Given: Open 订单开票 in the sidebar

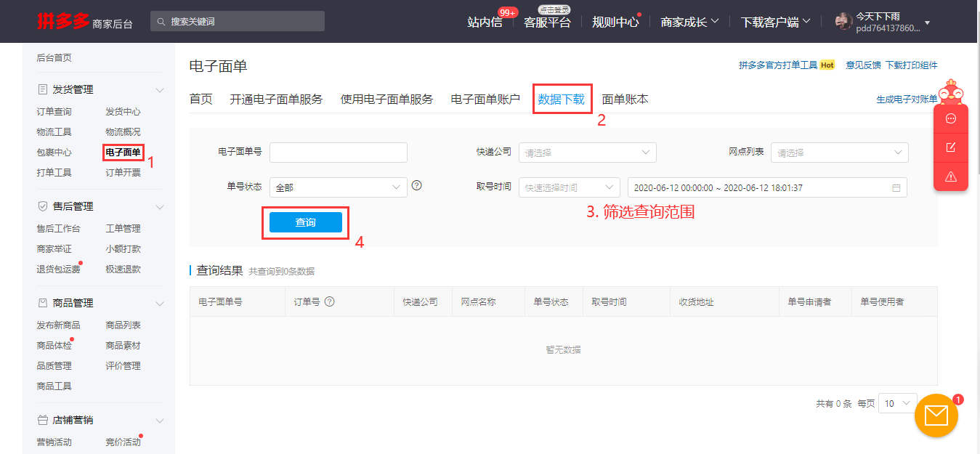Looking at the screenshot, I should point(123,173).
